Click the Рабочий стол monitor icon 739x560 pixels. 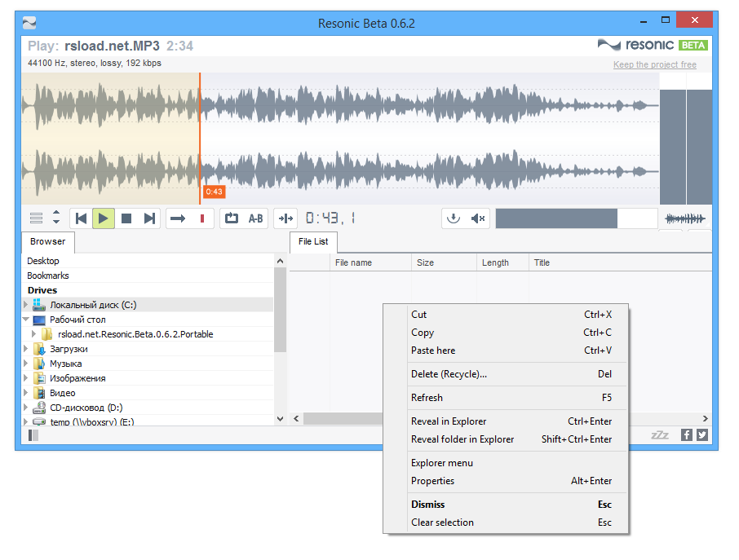pyautogui.click(x=39, y=320)
